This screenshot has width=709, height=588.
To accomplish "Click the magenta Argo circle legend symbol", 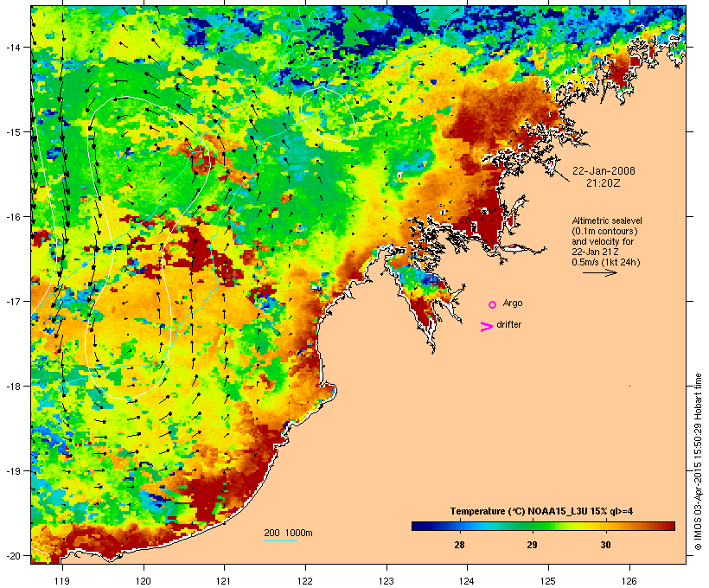I will 493,304.
